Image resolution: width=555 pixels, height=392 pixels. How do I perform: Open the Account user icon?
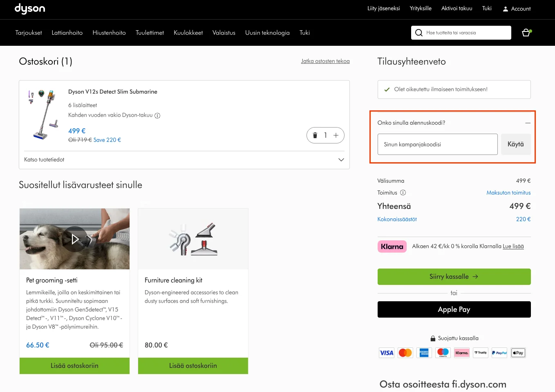tap(506, 9)
